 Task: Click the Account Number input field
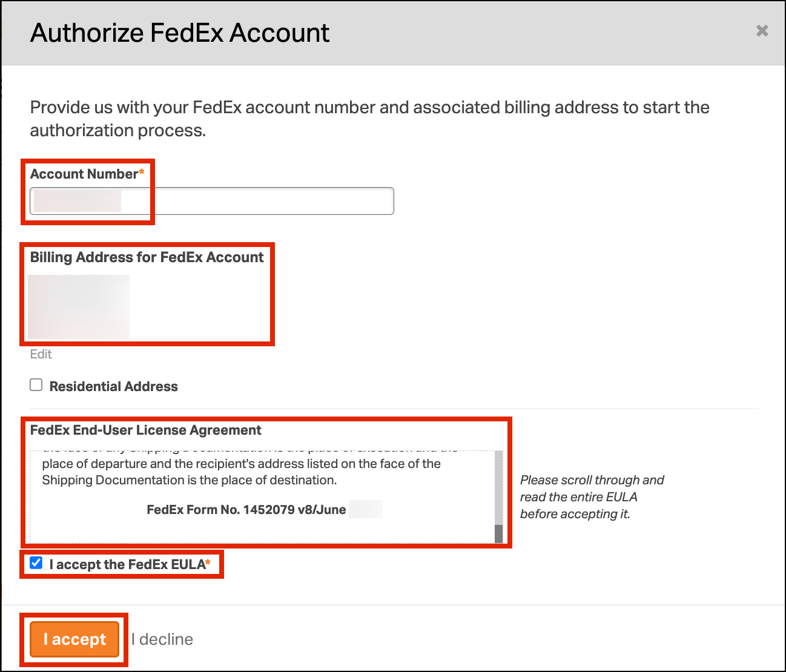212,201
